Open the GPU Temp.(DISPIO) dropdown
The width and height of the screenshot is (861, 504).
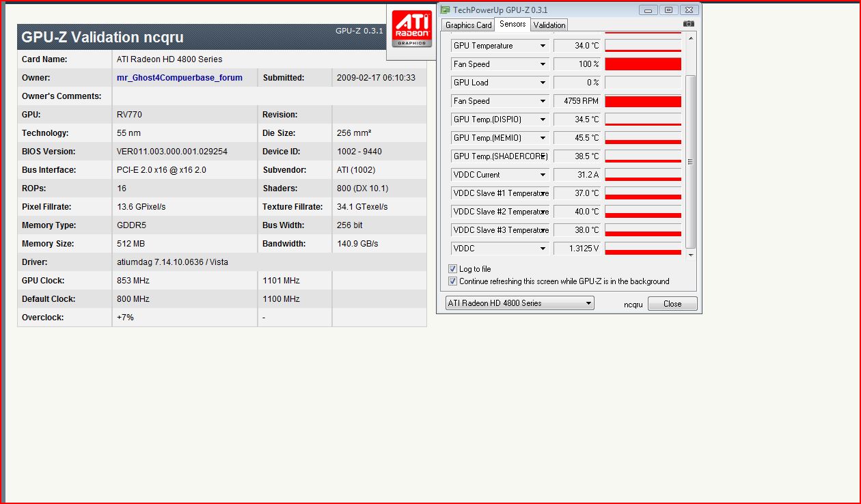pos(543,120)
